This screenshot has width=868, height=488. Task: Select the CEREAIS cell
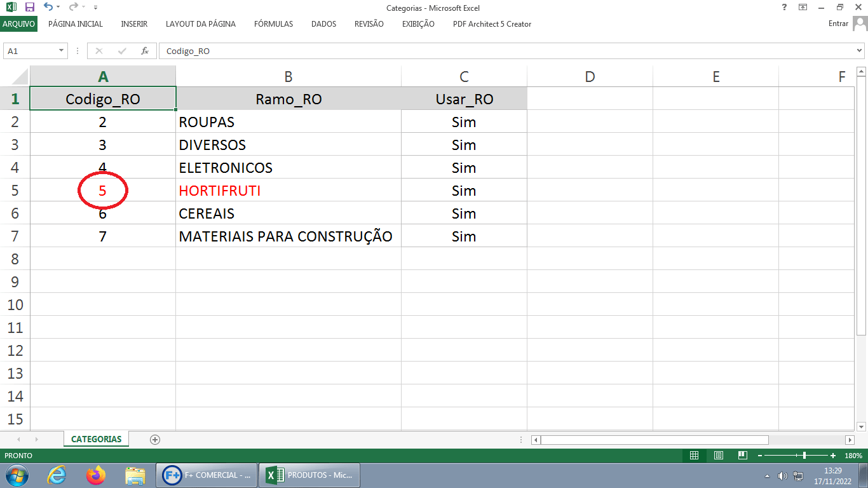point(288,213)
